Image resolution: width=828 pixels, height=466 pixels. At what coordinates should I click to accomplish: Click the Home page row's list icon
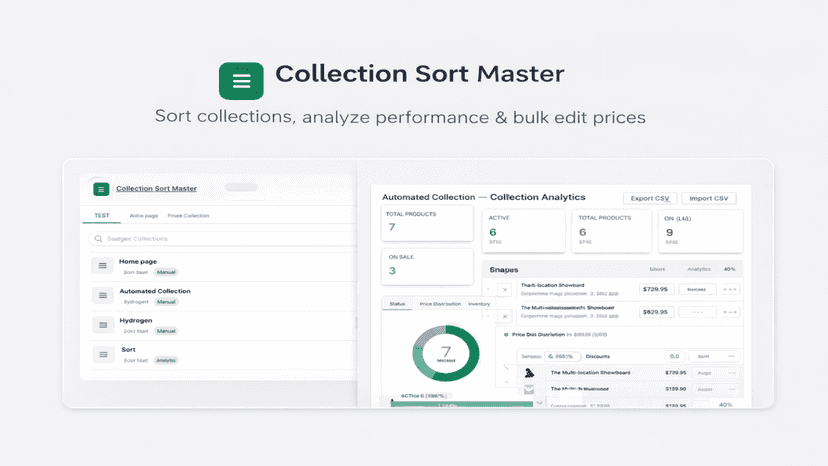pos(102,266)
